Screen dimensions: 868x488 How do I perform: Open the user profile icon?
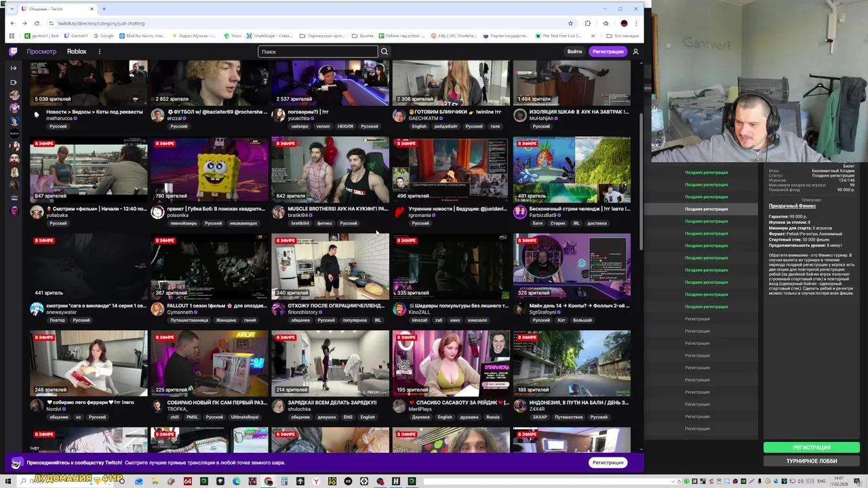coord(635,52)
